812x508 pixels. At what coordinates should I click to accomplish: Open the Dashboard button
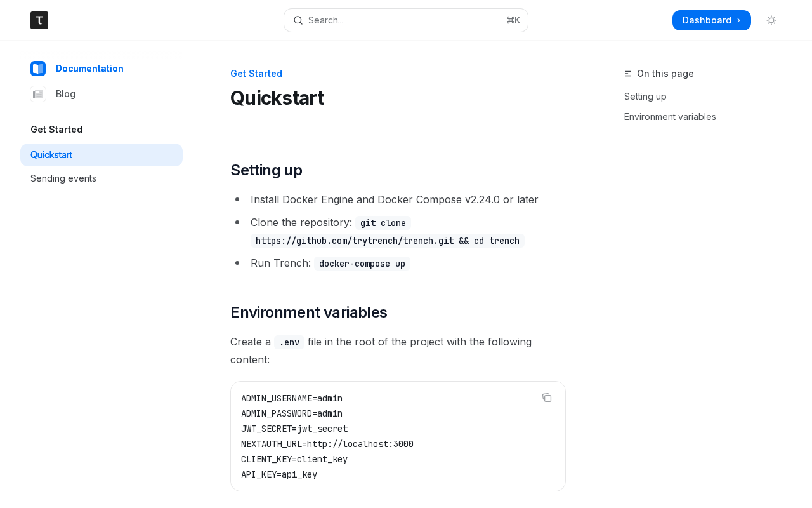pos(712,20)
